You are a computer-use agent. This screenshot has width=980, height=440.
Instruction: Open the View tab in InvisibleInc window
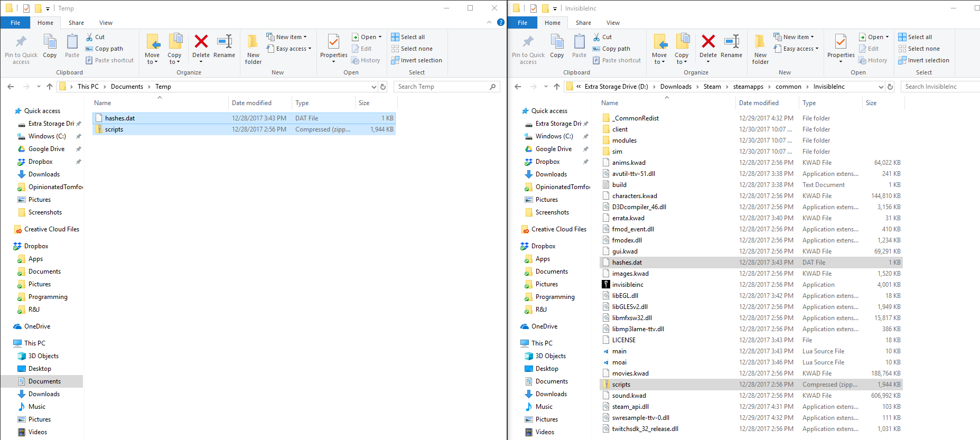pyautogui.click(x=613, y=23)
